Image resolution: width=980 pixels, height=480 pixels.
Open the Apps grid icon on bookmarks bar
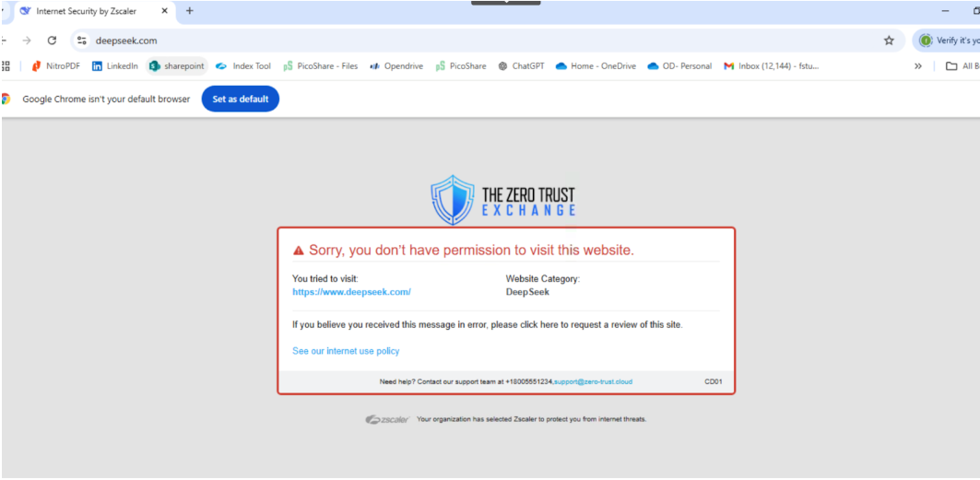pyautogui.click(x=6, y=66)
